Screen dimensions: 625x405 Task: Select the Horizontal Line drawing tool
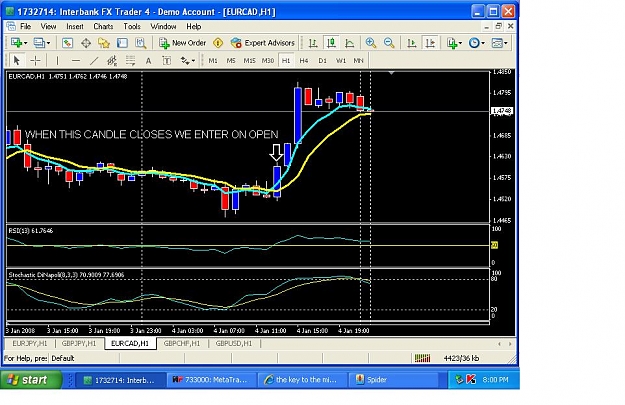click(76, 61)
